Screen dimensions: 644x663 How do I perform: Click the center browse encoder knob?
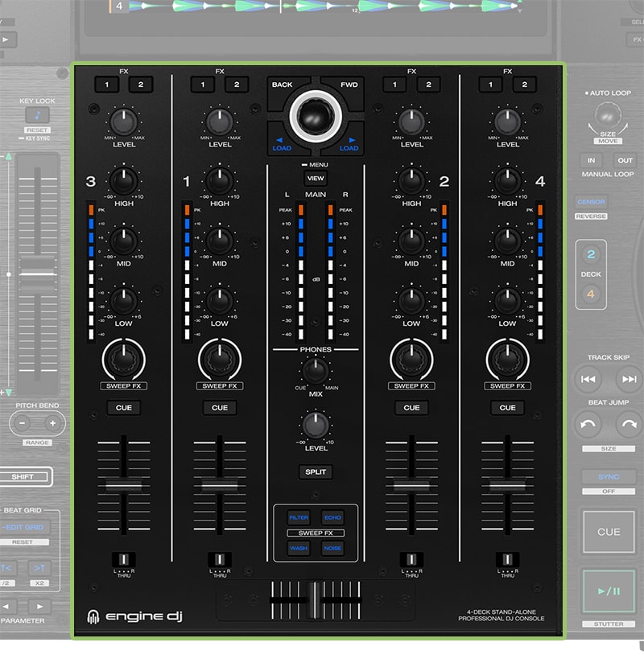(x=314, y=113)
